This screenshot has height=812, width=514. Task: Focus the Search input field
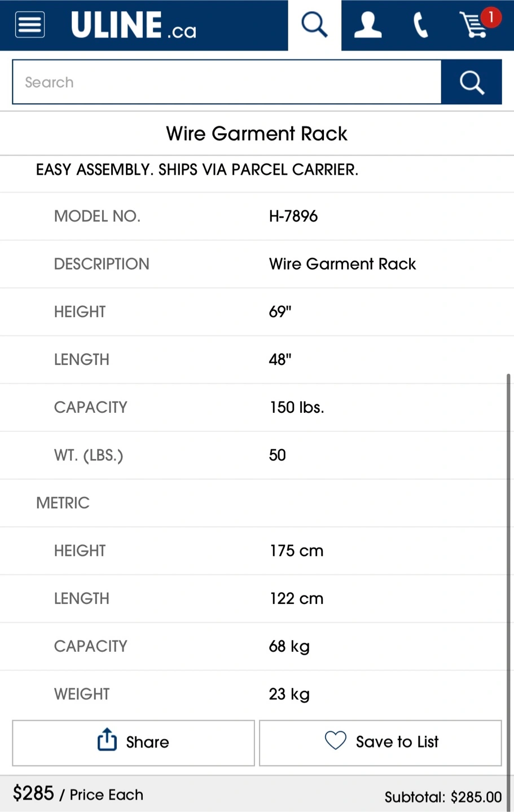(227, 82)
